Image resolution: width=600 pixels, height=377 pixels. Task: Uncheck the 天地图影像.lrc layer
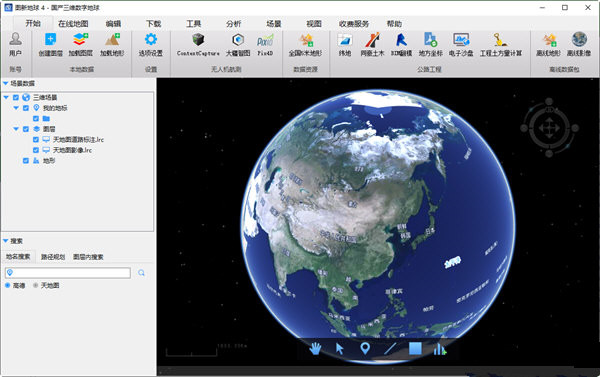36,150
